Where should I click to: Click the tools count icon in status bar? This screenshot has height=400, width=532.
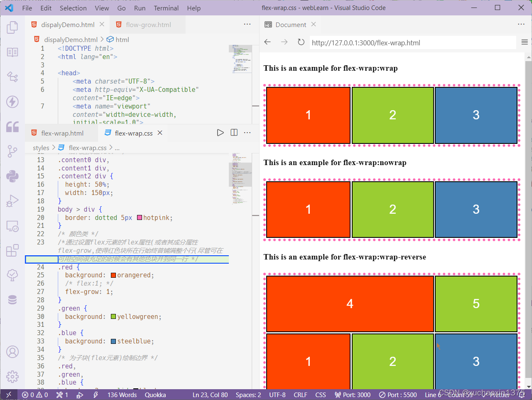(x=62, y=395)
